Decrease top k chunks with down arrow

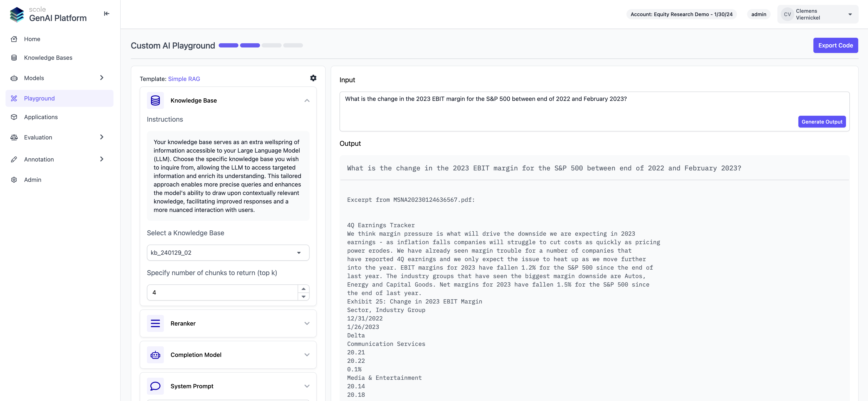[x=303, y=297]
